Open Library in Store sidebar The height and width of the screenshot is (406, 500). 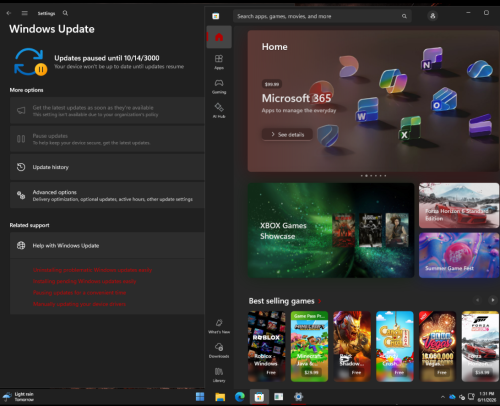tap(219, 375)
